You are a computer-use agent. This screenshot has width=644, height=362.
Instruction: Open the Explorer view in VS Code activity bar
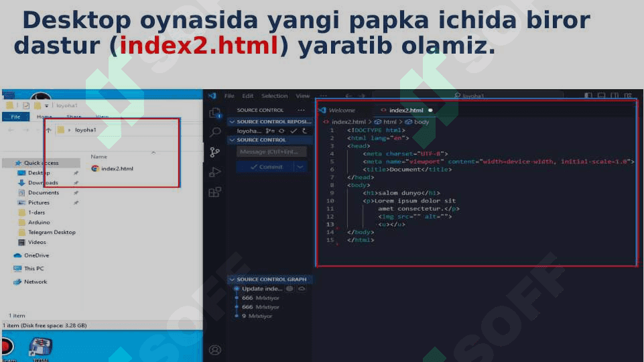click(x=215, y=113)
